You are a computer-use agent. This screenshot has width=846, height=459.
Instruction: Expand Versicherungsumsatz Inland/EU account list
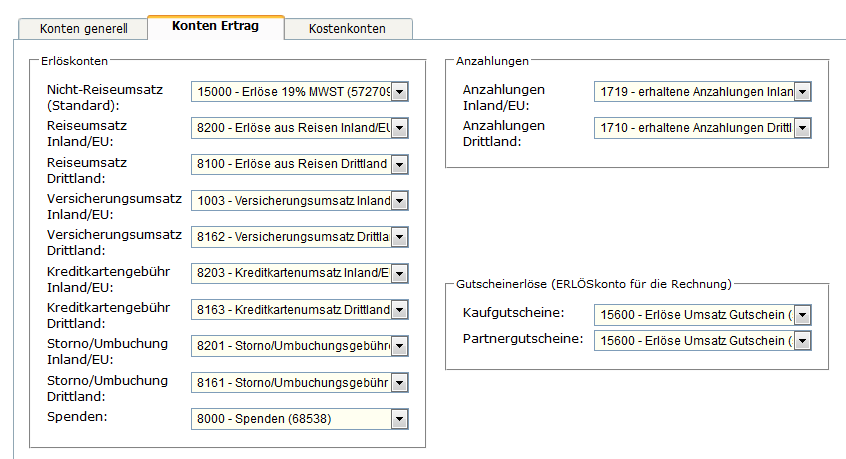point(399,201)
